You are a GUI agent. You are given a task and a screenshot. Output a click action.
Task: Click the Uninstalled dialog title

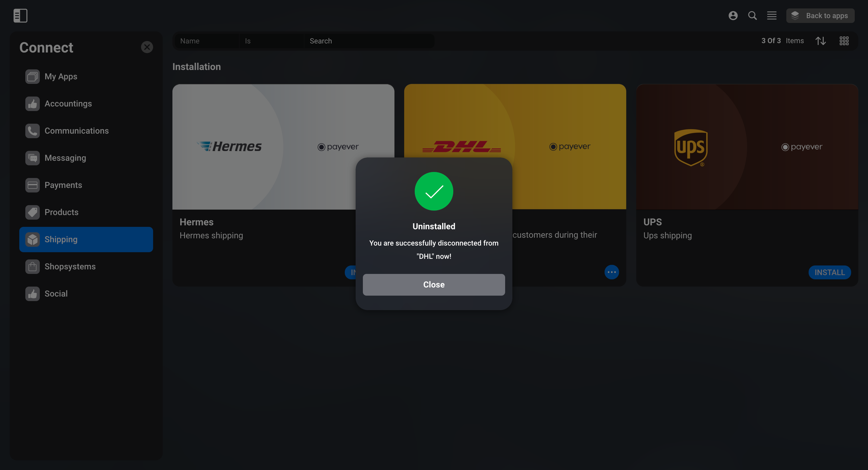(434, 226)
